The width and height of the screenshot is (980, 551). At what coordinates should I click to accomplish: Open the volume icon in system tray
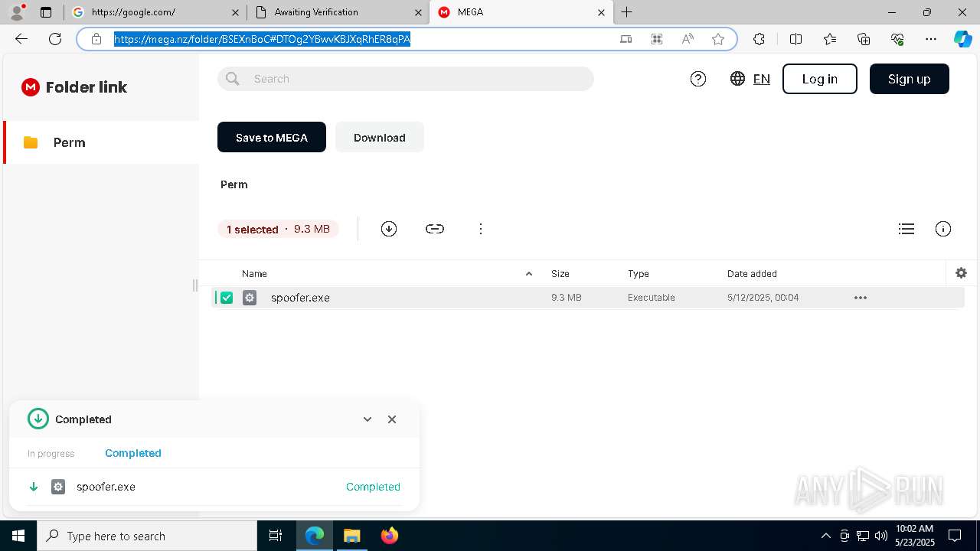coord(880,536)
